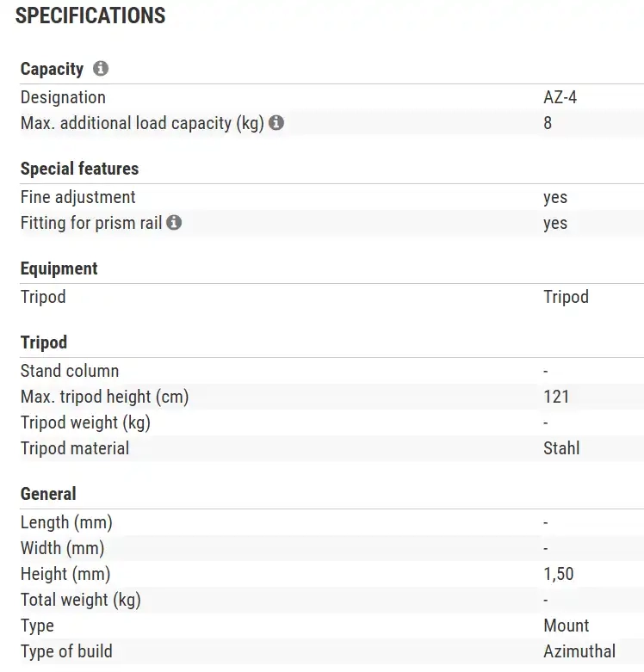
Task: Select the 121 tripod height value
Action: pyautogui.click(x=556, y=397)
